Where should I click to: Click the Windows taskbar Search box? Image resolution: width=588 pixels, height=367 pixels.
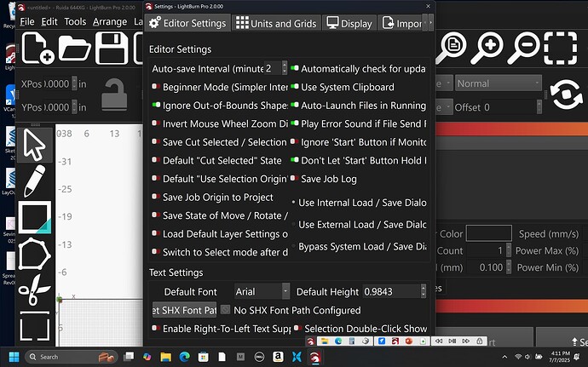click(72, 357)
